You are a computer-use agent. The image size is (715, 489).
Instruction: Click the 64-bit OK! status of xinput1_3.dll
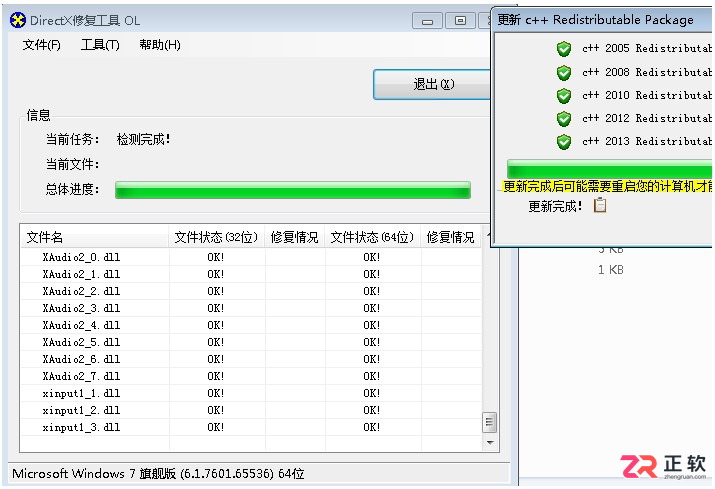point(372,427)
